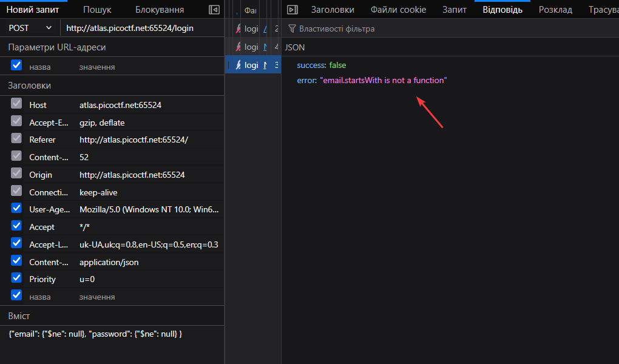This screenshot has width=619, height=364.
Task: Toggle the Priority header checkbox
Action: pyautogui.click(x=16, y=278)
